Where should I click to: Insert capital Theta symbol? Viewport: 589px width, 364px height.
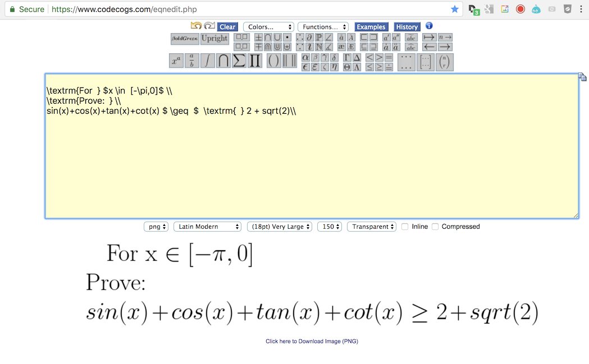click(x=347, y=67)
